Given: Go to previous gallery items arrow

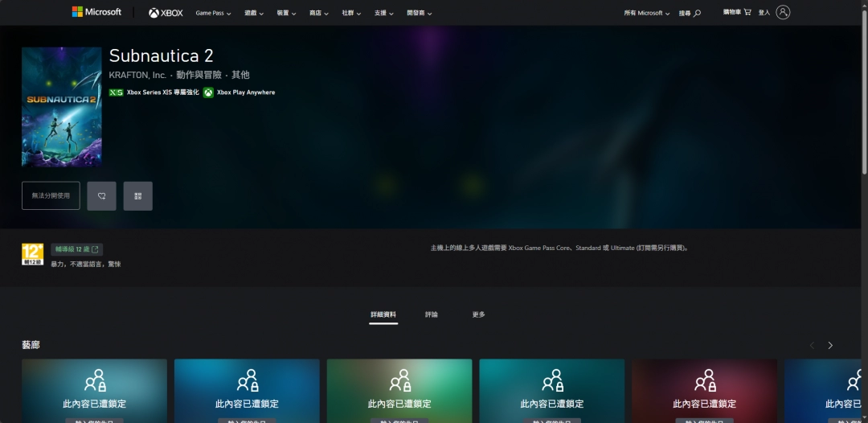Looking at the screenshot, I should pos(812,346).
